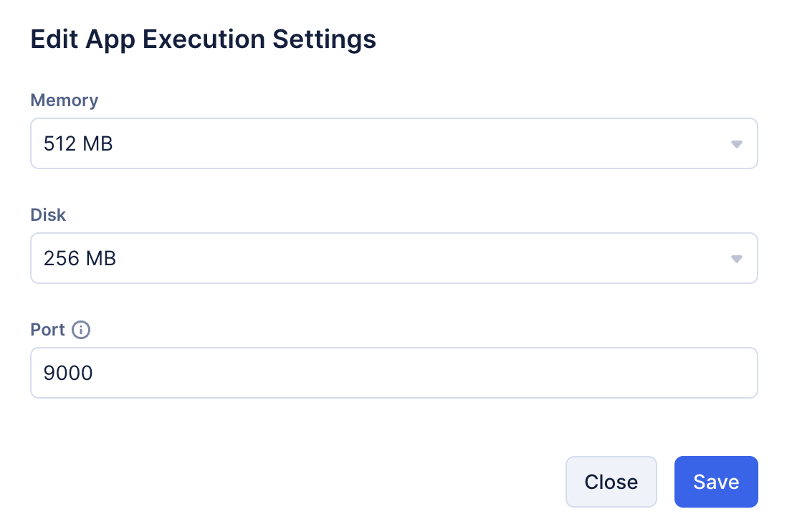
Task: Click the 512 MB value text
Action: pos(78,144)
